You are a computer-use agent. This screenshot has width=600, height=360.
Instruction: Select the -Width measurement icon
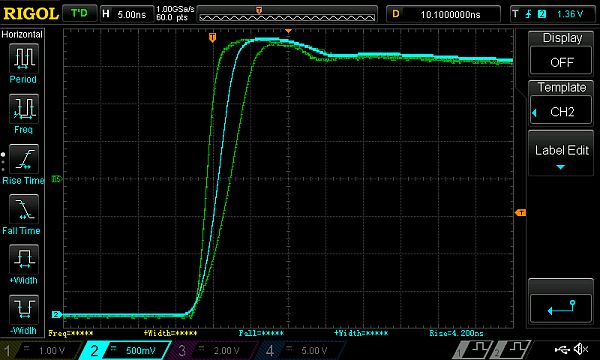[x=24, y=309]
